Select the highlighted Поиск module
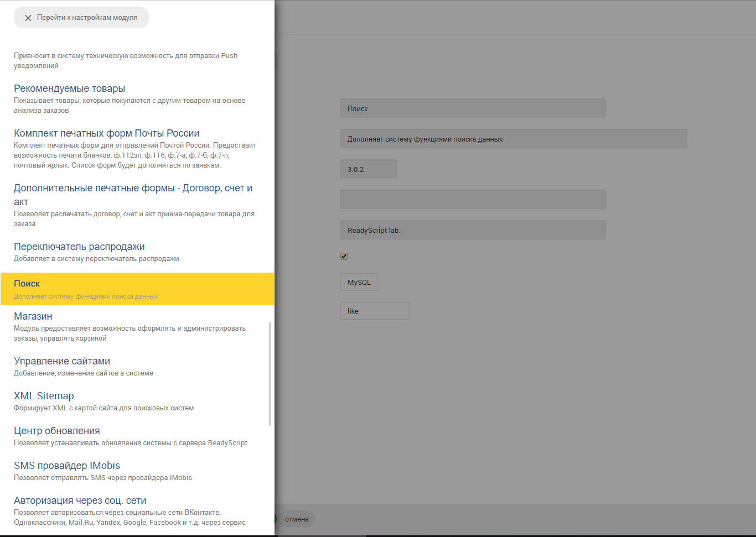Screen dimensions: 756x537 coord(27,284)
